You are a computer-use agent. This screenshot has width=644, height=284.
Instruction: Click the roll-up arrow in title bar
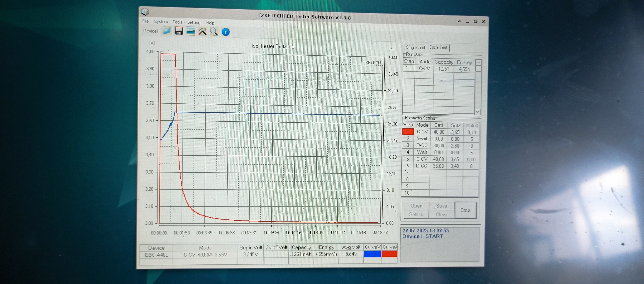click(x=459, y=21)
